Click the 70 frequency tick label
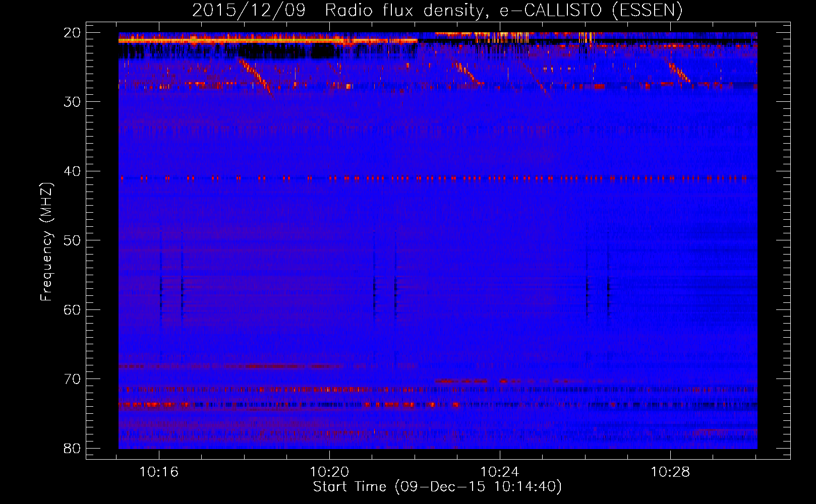Image resolution: width=816 pixels, height=504 pixels. 73,379
